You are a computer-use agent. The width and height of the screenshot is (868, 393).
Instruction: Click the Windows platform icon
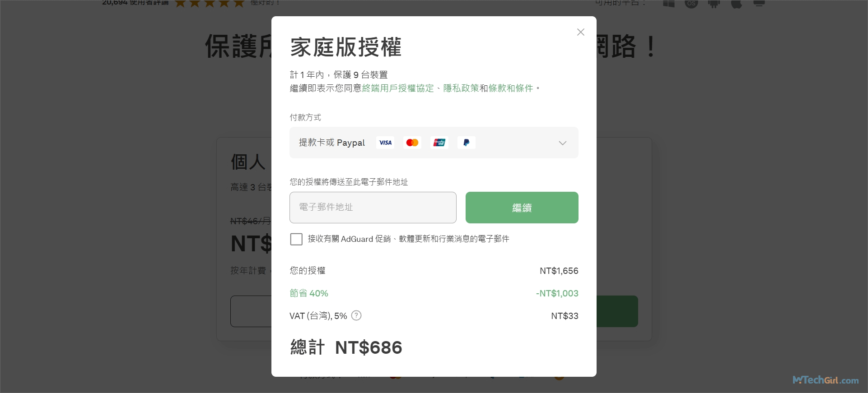click(669, 3)
